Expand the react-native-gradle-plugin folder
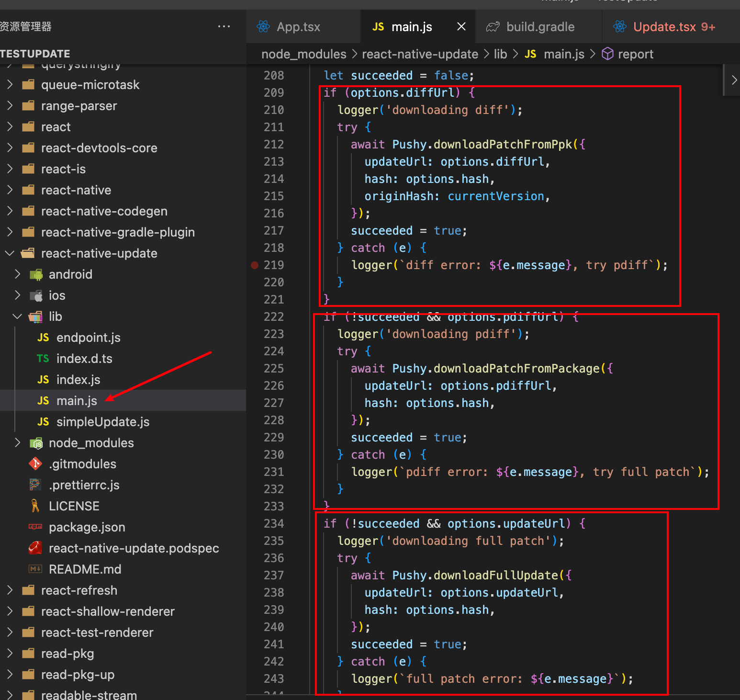 click(x=10, y=232)
